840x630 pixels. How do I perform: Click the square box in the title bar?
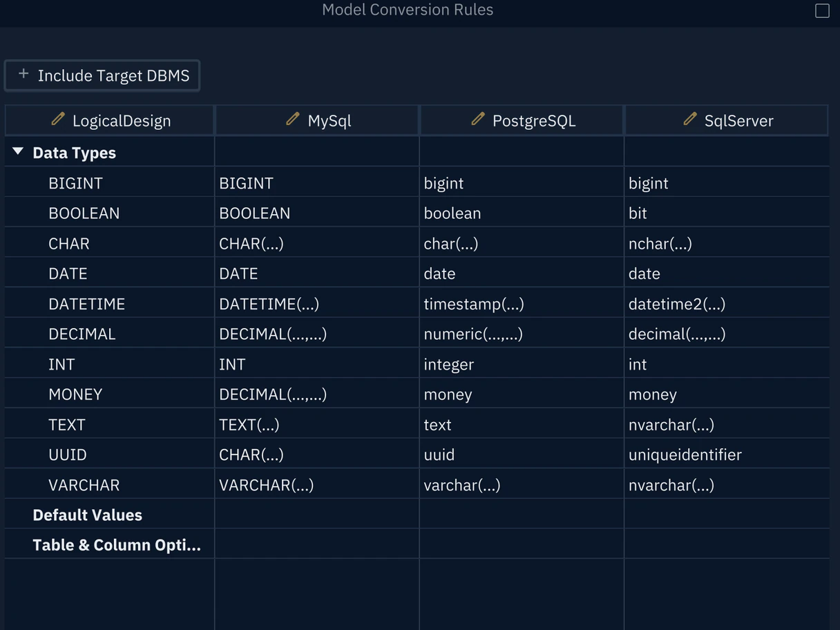coord(822,10)
